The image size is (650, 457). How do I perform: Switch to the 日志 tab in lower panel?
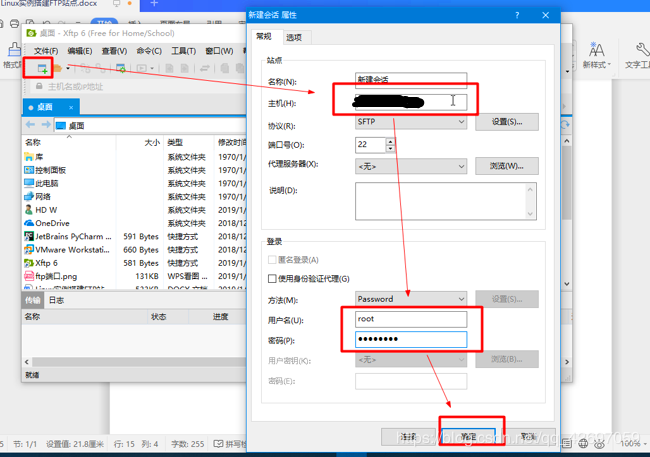(56, 300)
